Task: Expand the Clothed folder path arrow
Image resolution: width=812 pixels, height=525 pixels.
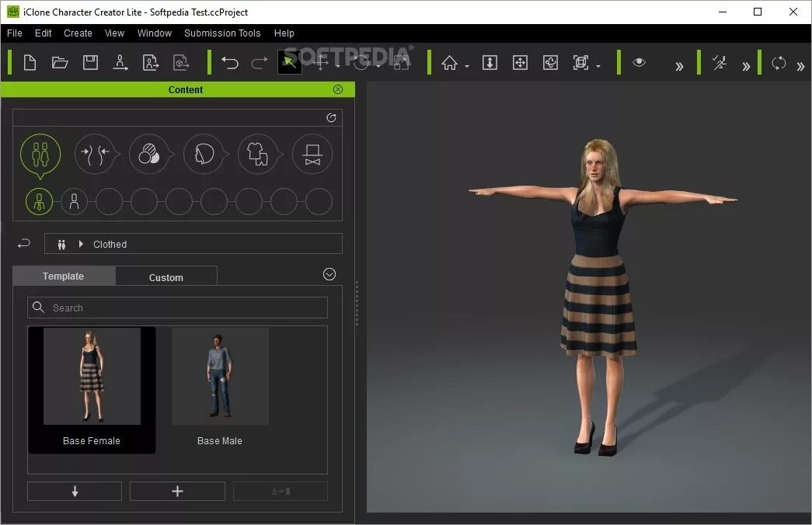Action: click(81, 244)
